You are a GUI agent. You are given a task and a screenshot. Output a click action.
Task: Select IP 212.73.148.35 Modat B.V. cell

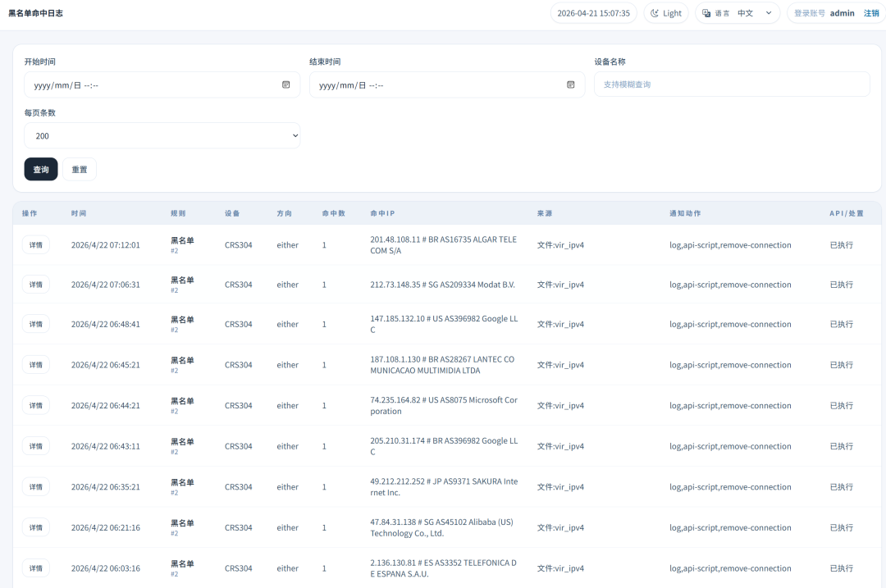tap(442, 284)
